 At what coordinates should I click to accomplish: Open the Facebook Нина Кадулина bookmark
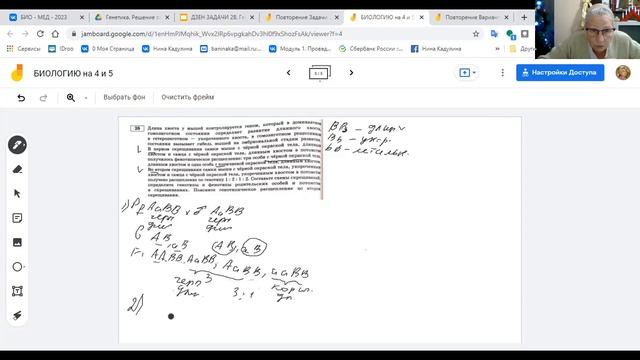436,49
